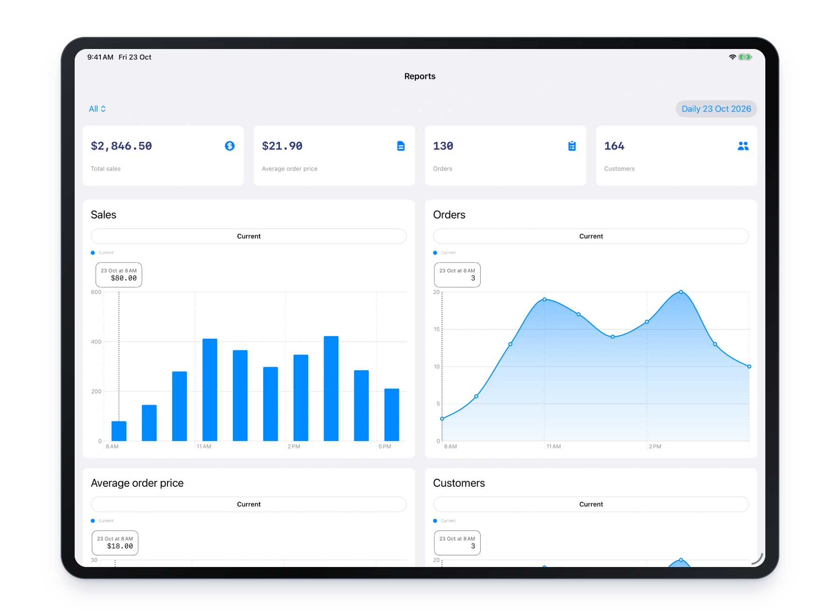840x616 pixels.
Task: Click the Orders peak point near 20
Action: 681,292
